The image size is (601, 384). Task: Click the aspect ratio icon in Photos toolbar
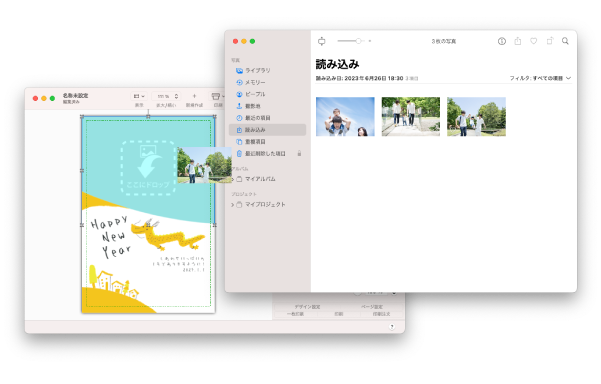pos(322,41)
